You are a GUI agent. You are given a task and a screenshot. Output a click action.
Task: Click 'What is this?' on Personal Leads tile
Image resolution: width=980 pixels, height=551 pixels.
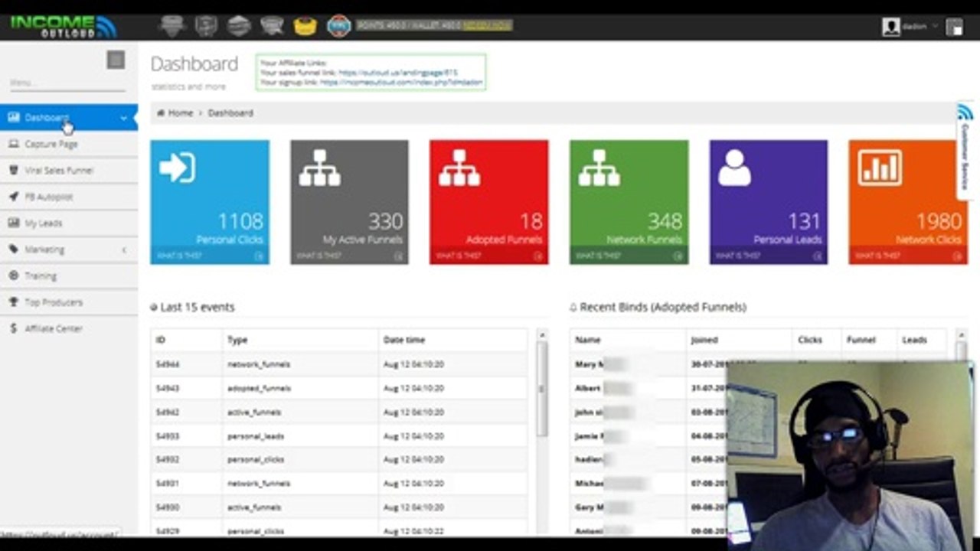click(739, 256)
